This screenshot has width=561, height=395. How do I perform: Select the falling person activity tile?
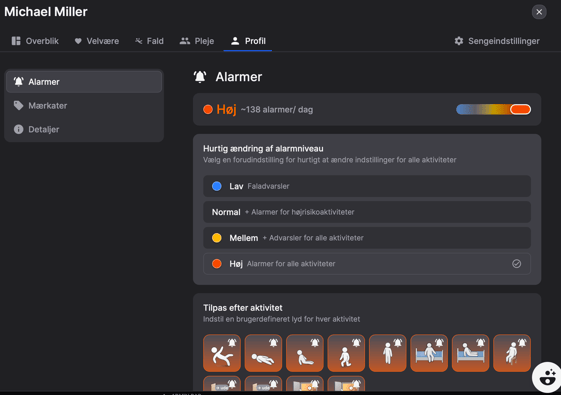click(x=222, y=353)
